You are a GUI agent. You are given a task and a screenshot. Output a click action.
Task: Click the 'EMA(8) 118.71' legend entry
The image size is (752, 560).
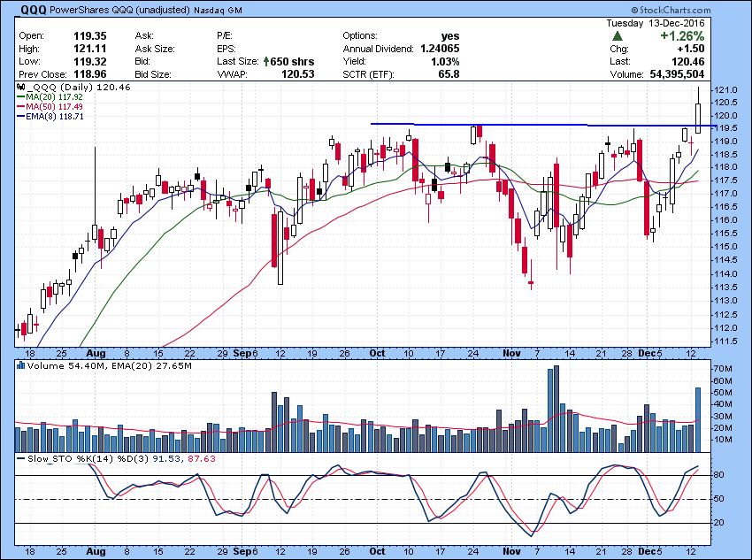pos(55,117)
